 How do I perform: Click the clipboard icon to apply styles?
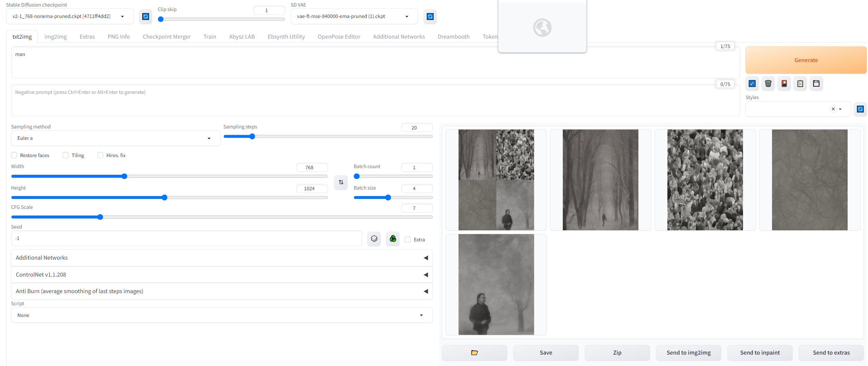pyautogui.click(x=800, y=84)
